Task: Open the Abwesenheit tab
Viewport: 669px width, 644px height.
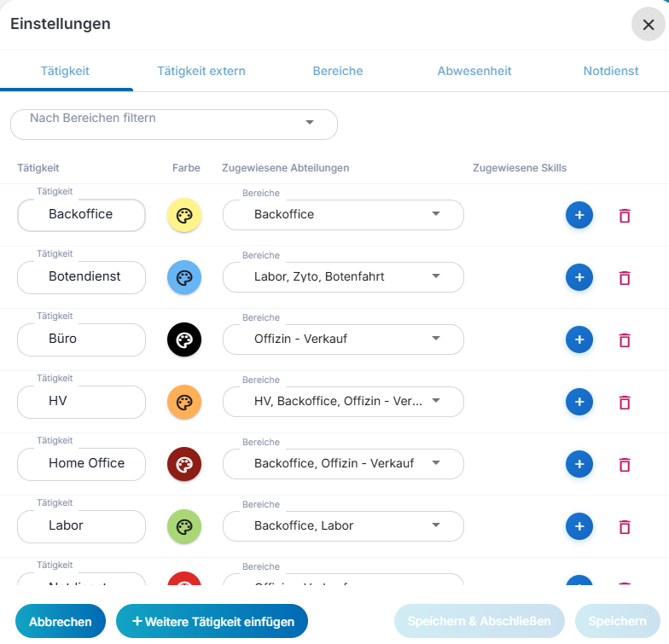Action: tap(474, 71)
